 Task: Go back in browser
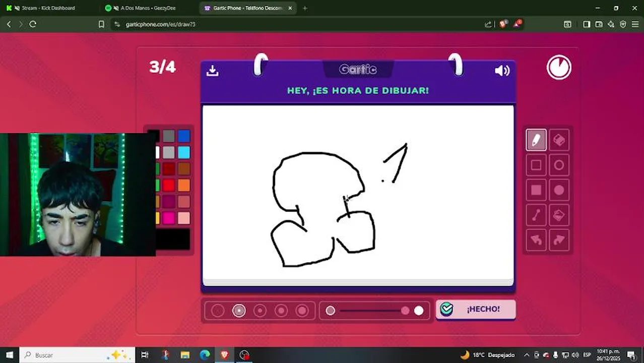(9, 24)
